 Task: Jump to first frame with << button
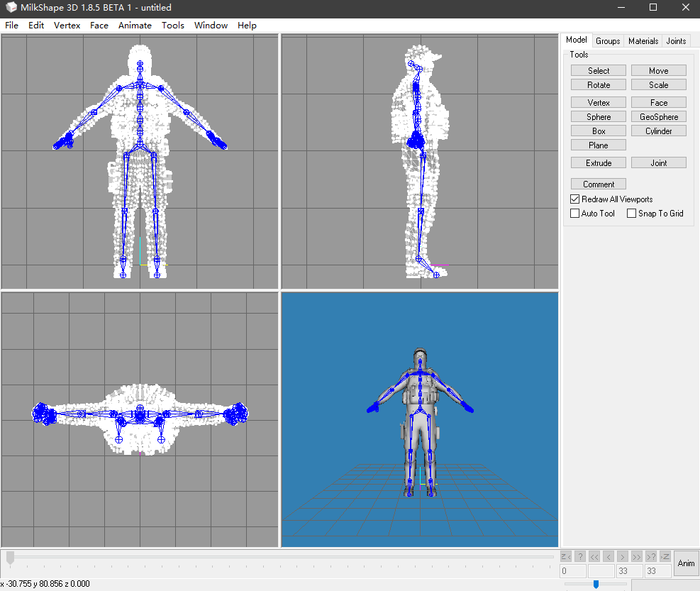click(594, 556)
